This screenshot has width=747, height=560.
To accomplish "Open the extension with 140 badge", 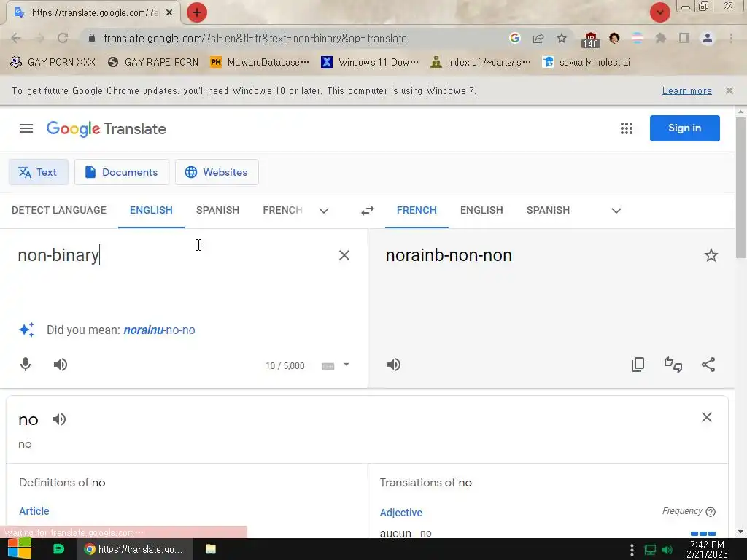I will tap(589, 39).
